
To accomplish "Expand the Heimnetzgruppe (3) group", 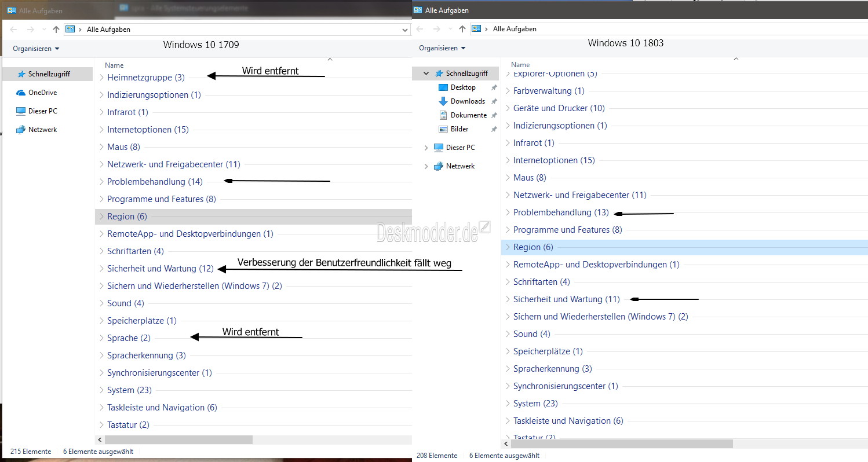I will click(x=102, y=78).
